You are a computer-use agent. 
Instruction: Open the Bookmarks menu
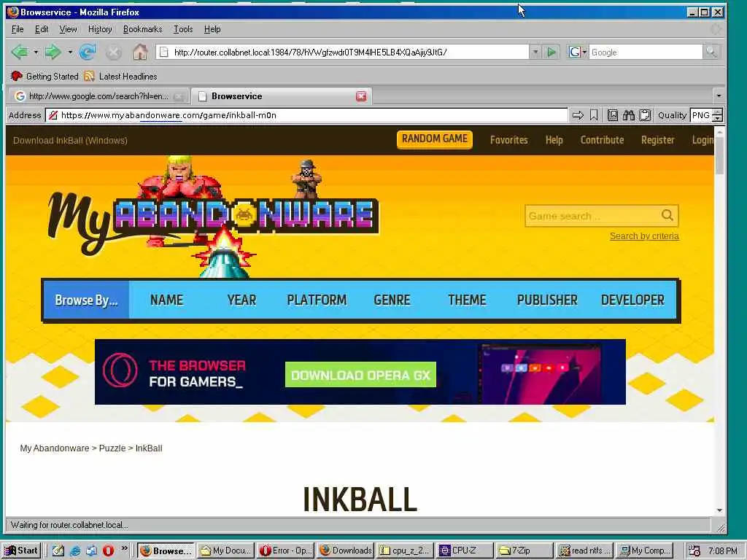click(142, 29)
